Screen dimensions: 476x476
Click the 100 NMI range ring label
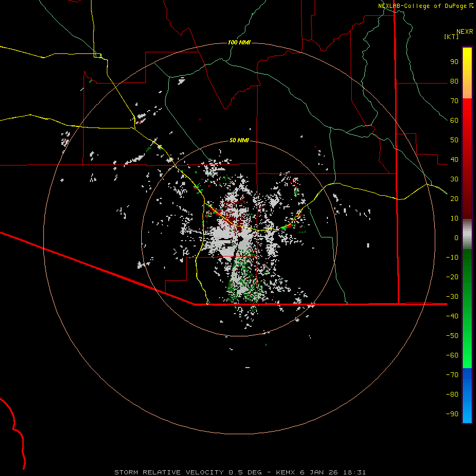tap(239, 42)
